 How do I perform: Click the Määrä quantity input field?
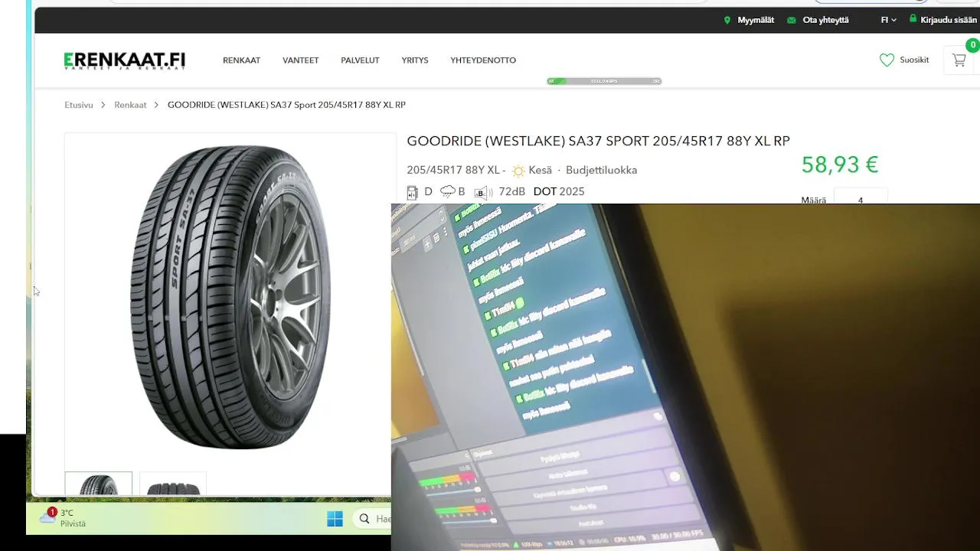[x=861, y=197]
